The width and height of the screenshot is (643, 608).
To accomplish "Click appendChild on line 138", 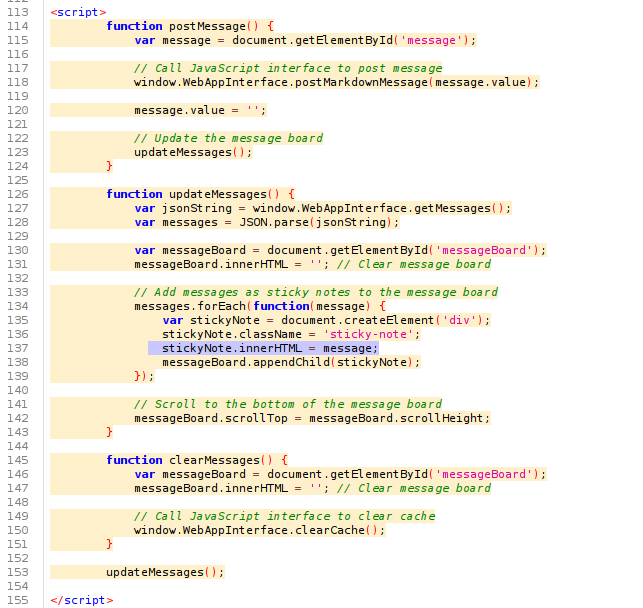I will click(x=298, y=362).
